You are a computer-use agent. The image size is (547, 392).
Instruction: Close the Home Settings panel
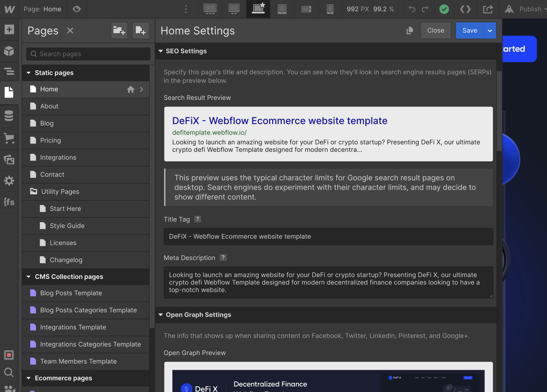435,30
